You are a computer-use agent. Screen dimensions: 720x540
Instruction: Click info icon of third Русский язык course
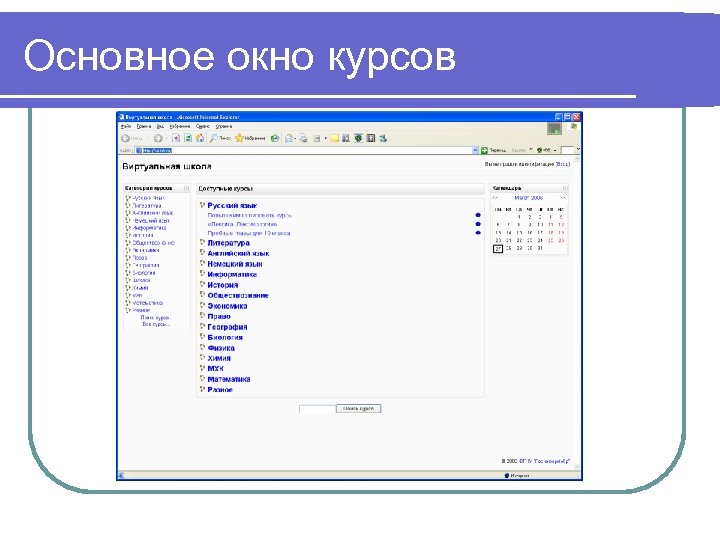click(478, 233)
